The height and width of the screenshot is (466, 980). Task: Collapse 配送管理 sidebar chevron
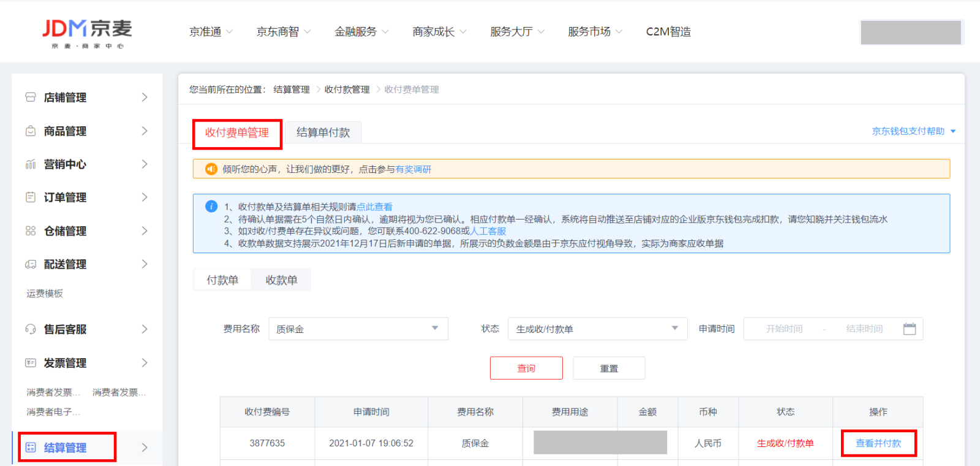coord(145,264)
